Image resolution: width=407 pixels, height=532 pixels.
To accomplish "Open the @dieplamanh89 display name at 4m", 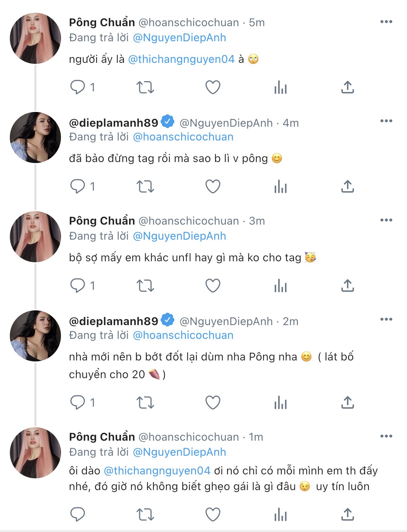I will click(x=113, y=123).
